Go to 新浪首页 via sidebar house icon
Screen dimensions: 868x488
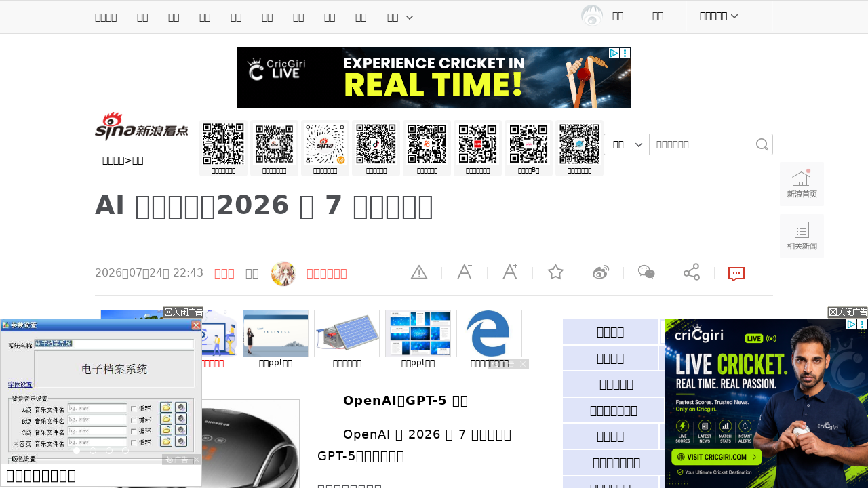802,184
